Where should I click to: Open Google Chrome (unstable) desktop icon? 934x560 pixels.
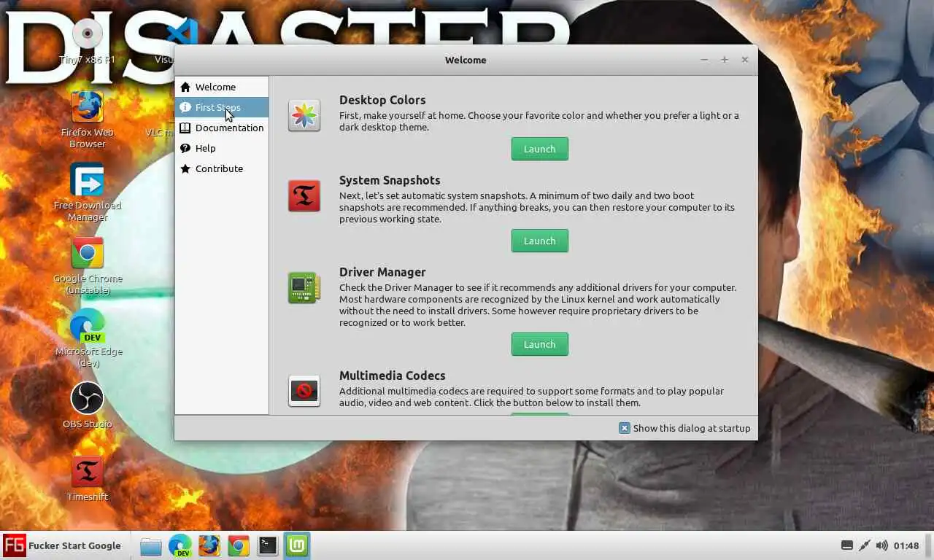[88, 265]
